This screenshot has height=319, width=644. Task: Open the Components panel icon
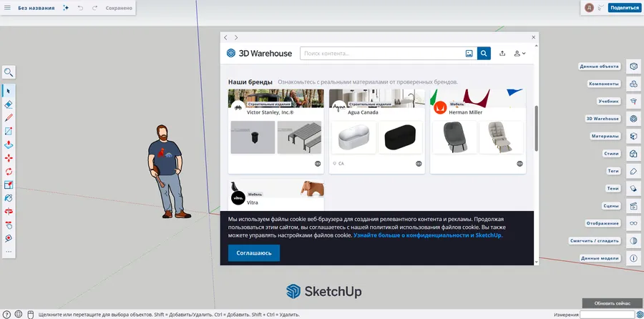coord(633,84)
